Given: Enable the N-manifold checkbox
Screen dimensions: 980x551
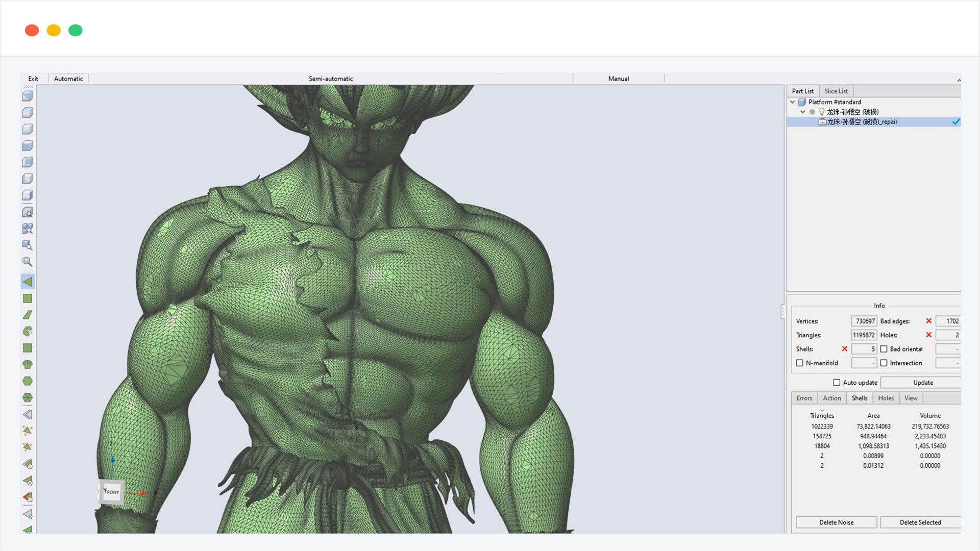Looking at the screenshot, I should [x=800, y=363].
